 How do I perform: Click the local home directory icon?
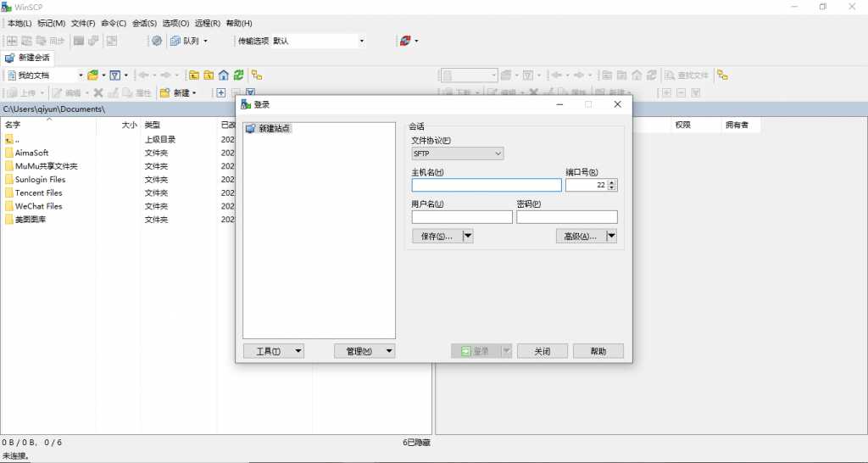click(224, 75)
